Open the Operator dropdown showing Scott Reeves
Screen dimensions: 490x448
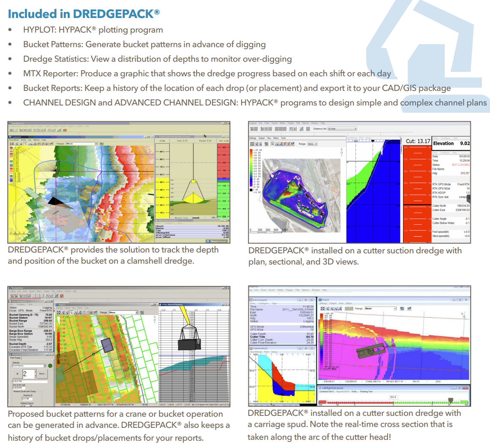[x=29, y=365]
